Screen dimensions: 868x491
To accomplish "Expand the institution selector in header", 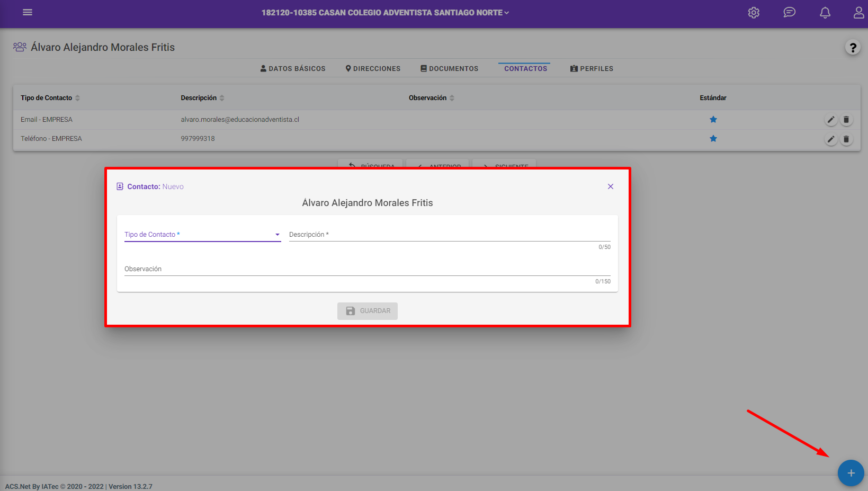I will (x=385, y=13).
